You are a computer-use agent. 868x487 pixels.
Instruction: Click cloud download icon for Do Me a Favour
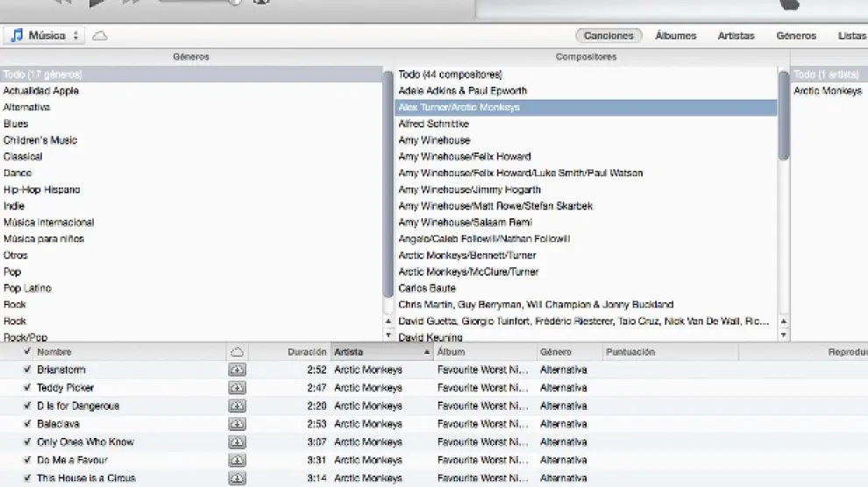pos(237,461)
